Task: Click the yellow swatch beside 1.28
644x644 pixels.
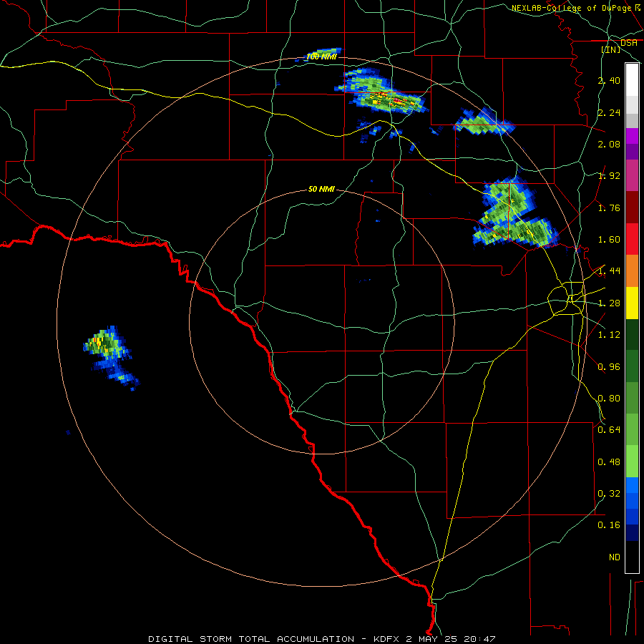Action: [x=632, y=303]
